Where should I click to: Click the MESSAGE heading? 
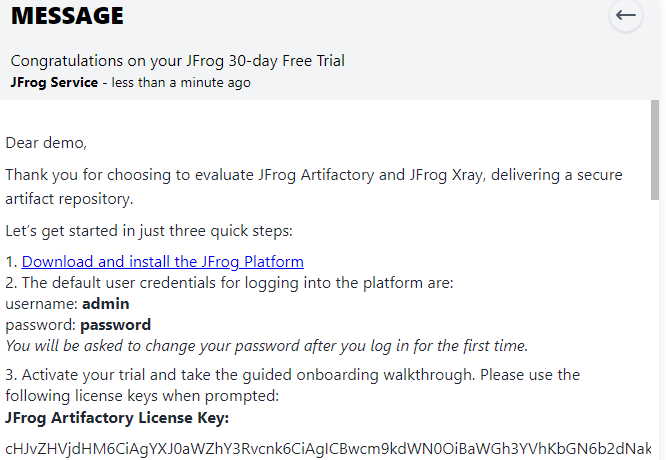[67, 16]
